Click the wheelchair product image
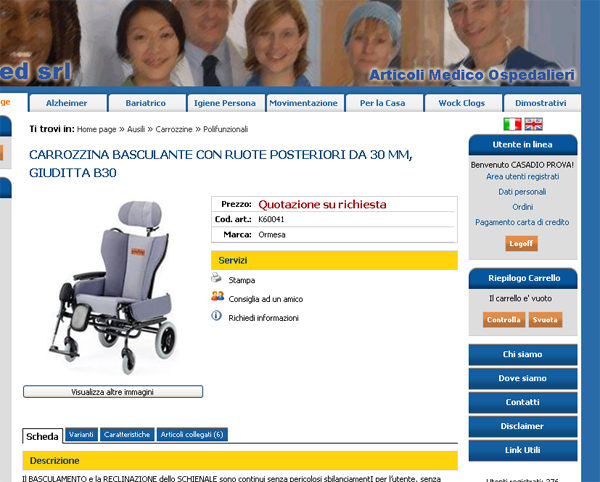Image resolution: width=600 pixels, height=482 pixels. tap(113, 287)
